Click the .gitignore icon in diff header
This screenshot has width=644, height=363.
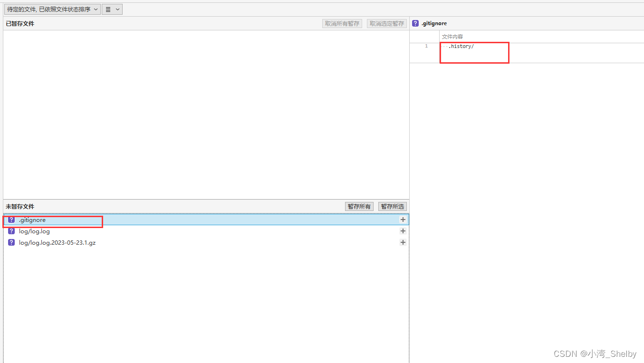click(x=415, y=23)
